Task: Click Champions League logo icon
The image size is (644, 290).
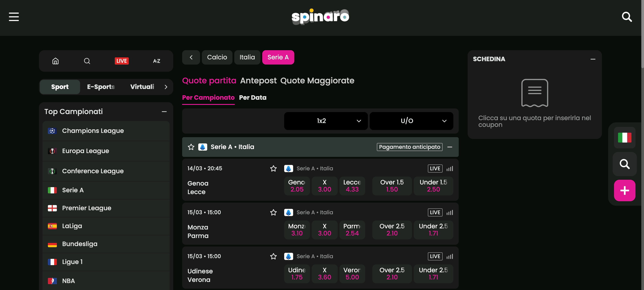Action: click(x=52, y=131)
